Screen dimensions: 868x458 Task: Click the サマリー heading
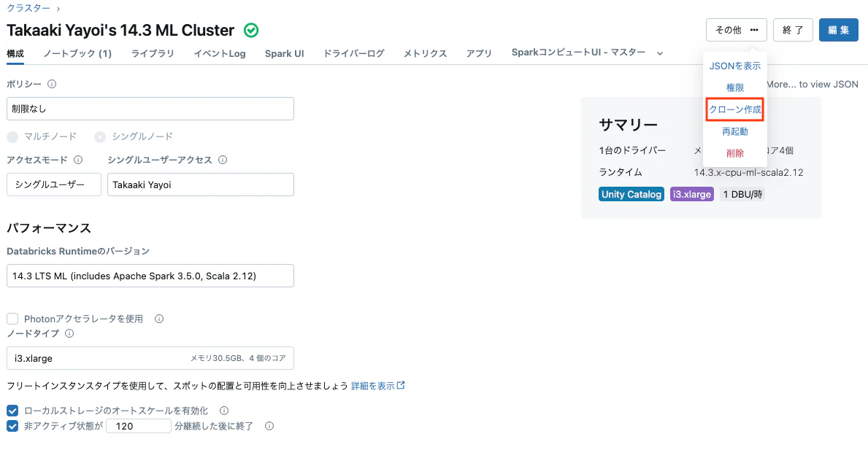tap(629, 125)
